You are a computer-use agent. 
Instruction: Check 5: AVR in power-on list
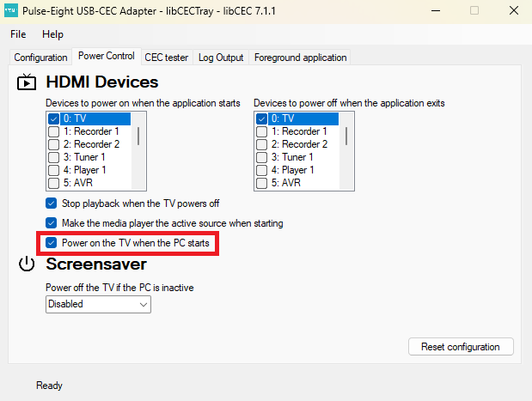pyautogui.click(x=53, y=183)
